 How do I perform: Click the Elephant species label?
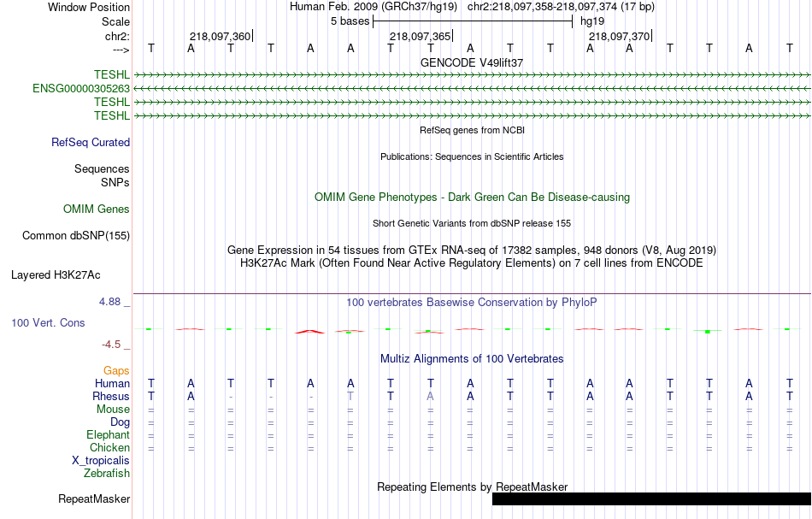pos(108,435)
